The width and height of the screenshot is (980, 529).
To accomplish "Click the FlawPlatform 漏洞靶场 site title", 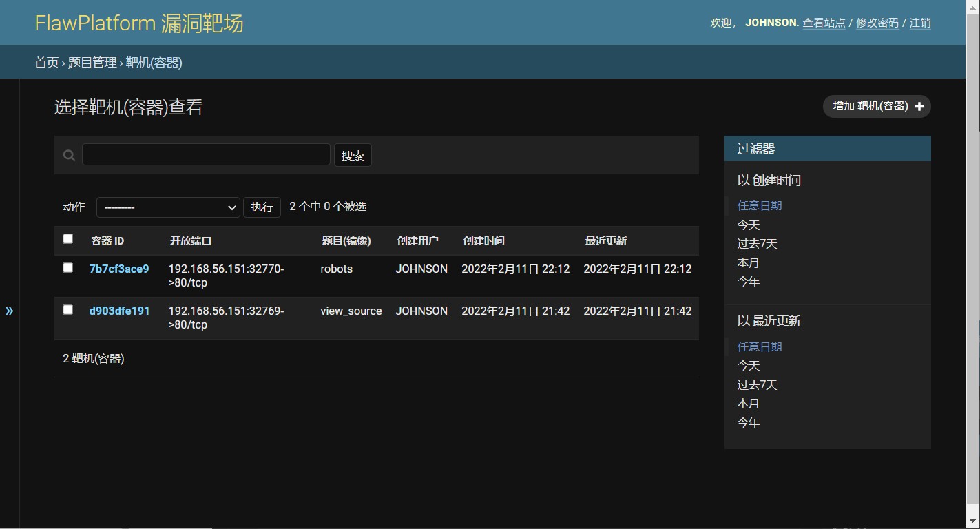I will 139,23.
